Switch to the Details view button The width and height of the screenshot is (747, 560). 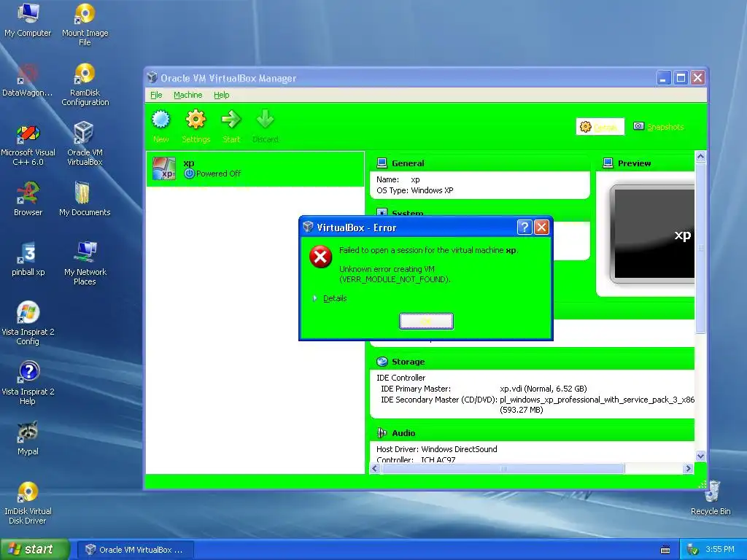[600, 127]
